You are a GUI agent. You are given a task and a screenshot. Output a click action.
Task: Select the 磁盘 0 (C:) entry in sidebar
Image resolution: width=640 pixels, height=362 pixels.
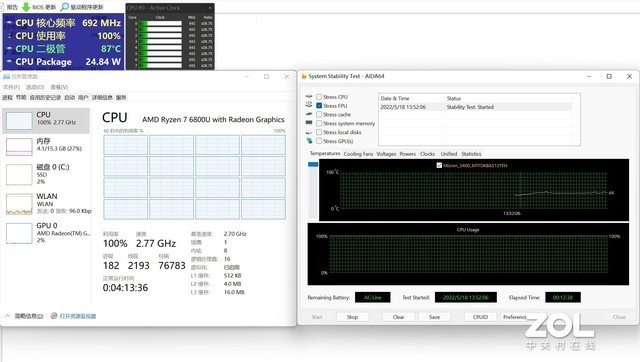click(46, 174)
